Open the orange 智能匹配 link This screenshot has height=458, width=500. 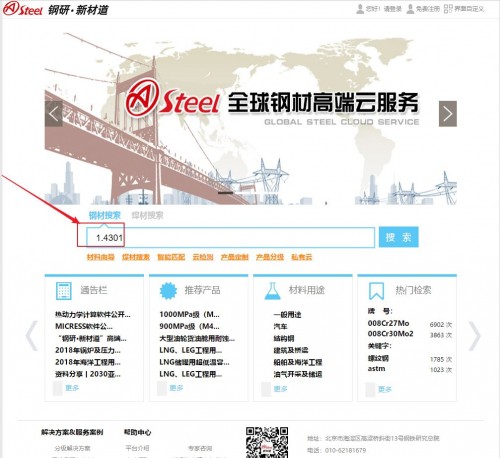coord(171,257)
